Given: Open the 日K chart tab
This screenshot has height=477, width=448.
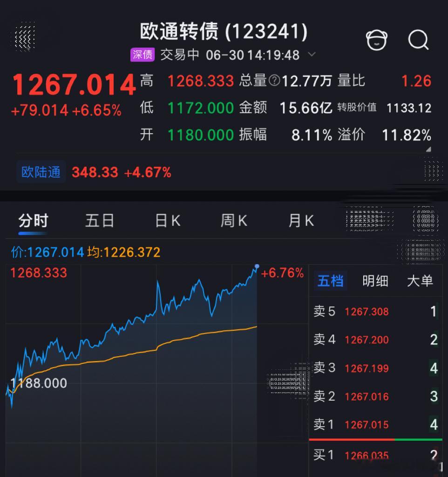Looking at the screenshot, I should (168, 220).
